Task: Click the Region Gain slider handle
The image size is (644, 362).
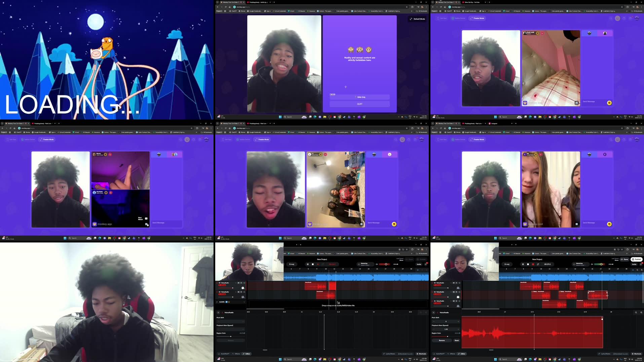Action: [x=448, y=336]
